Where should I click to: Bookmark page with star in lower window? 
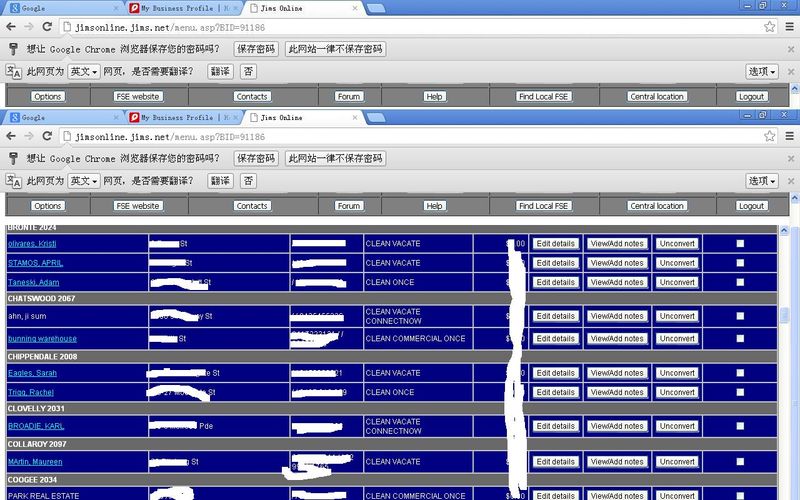769,136
